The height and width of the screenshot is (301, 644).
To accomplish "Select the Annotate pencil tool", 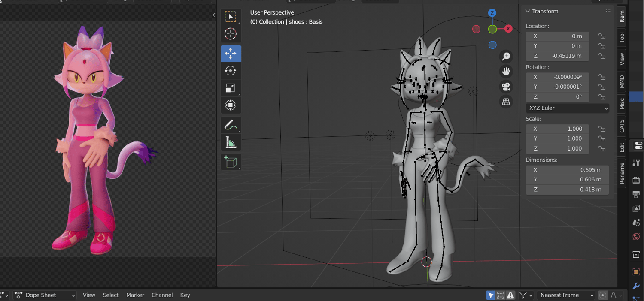I will [x=231, y=125].
